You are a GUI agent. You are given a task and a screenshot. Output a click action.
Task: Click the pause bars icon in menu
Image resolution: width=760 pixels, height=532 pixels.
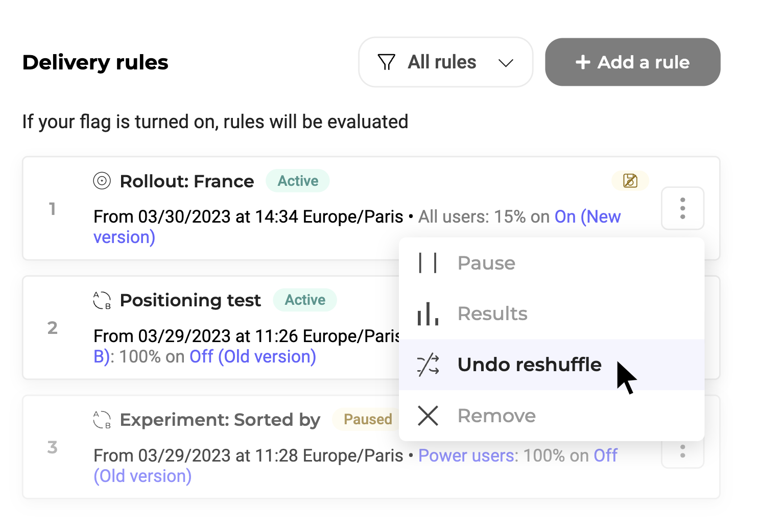pyautogui.click(x=427, y=263)
